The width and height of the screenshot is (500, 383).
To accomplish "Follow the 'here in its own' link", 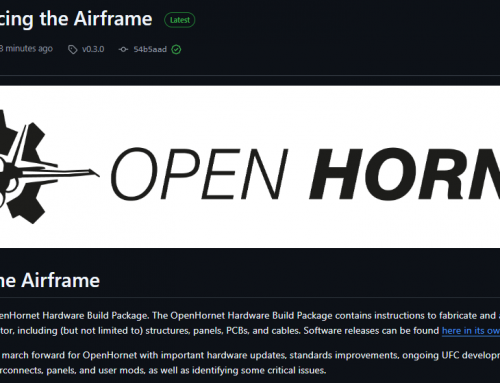I will click(x=471, y=331).
